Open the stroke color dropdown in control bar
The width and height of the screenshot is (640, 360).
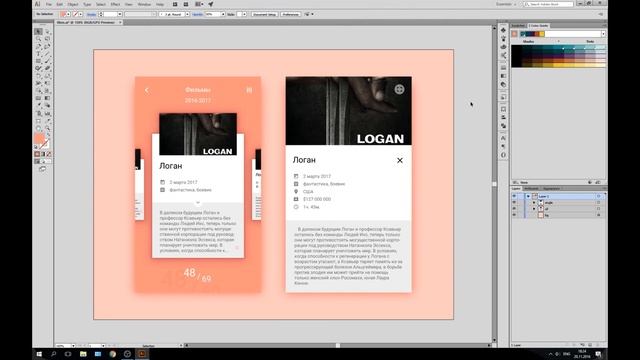coord(80,14)
